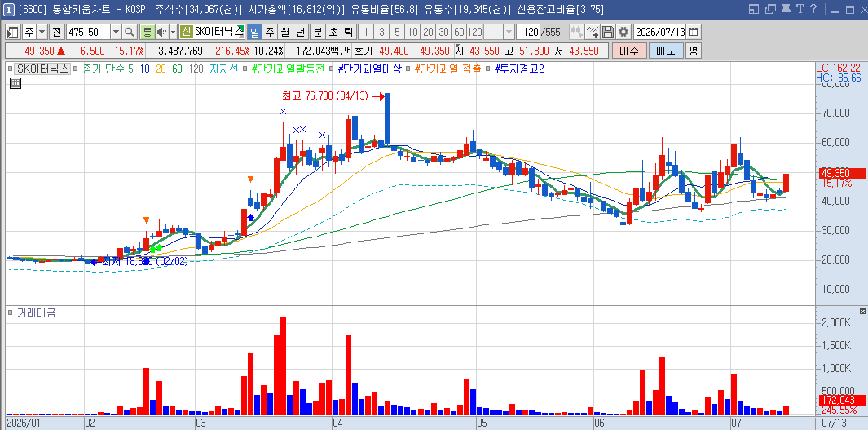The image size is (868, 430).
Task: Open data grid icon under chart legend
Action: (x=15, y=84)
